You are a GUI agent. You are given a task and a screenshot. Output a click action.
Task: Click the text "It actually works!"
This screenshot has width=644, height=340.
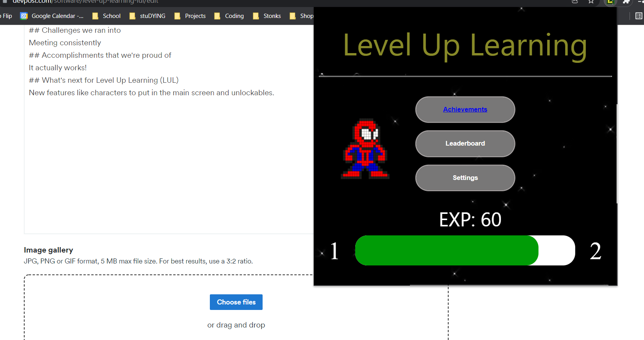(x=58, y=68)
